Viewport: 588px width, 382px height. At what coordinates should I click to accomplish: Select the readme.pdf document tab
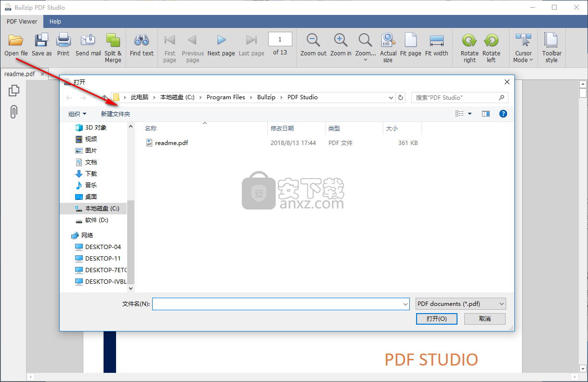click(20, 74)
